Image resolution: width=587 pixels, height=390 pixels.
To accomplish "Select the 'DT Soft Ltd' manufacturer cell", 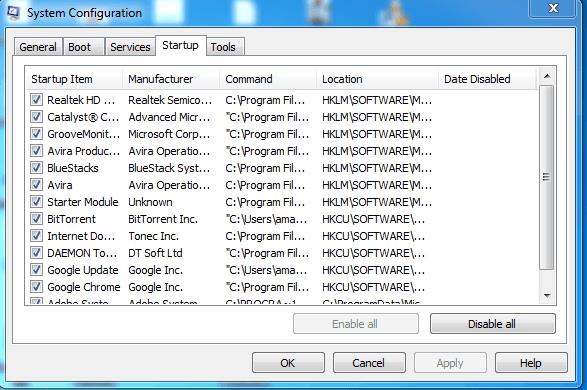I will [x=155, y=253].
